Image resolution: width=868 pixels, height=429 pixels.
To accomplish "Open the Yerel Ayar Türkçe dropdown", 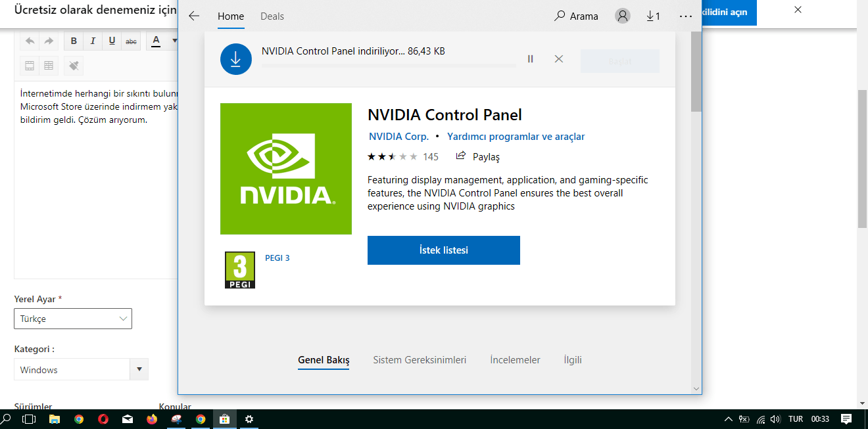I will pyautogui.click(x=73, y=319).
